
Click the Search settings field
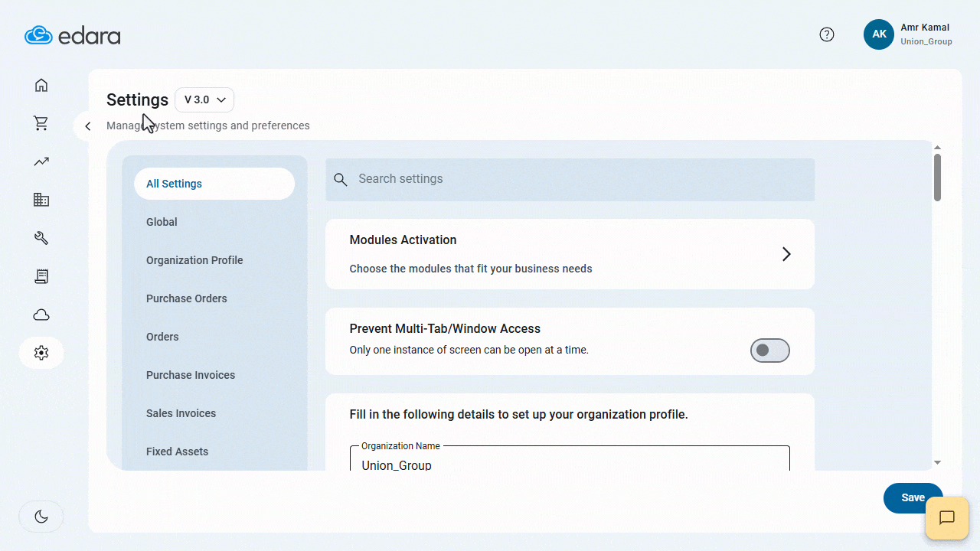pyautogui.click(x=570, y=180)
